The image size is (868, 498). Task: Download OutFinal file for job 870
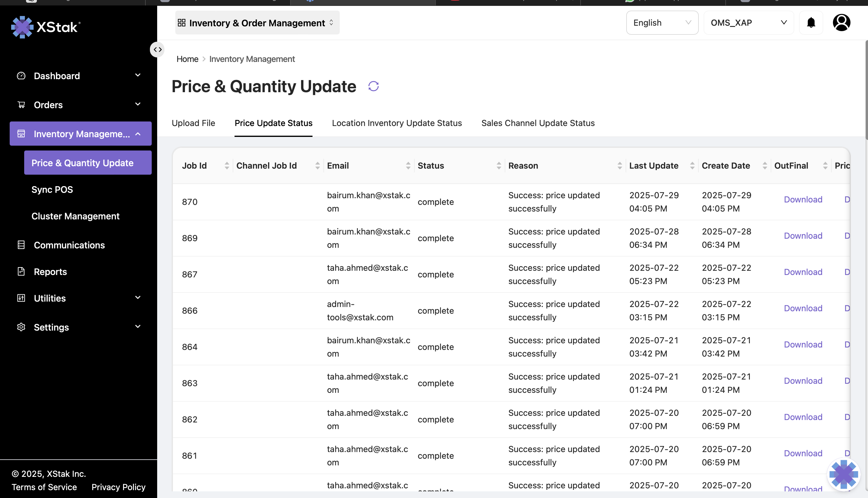803,199
